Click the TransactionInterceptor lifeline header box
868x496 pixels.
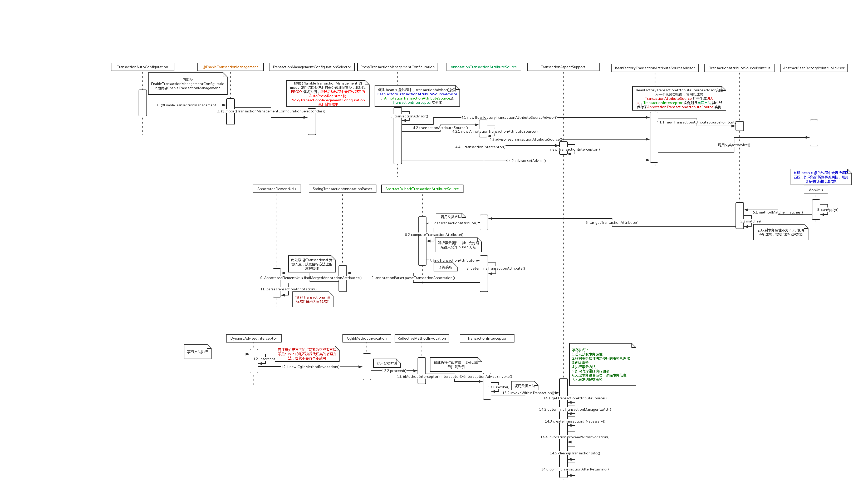click(x=487, y=338)
